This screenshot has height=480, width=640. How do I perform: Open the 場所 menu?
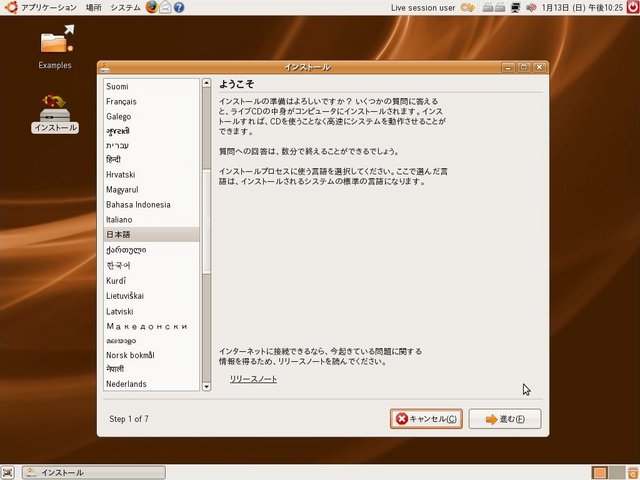pyautogui.click(x=93, y=7)
